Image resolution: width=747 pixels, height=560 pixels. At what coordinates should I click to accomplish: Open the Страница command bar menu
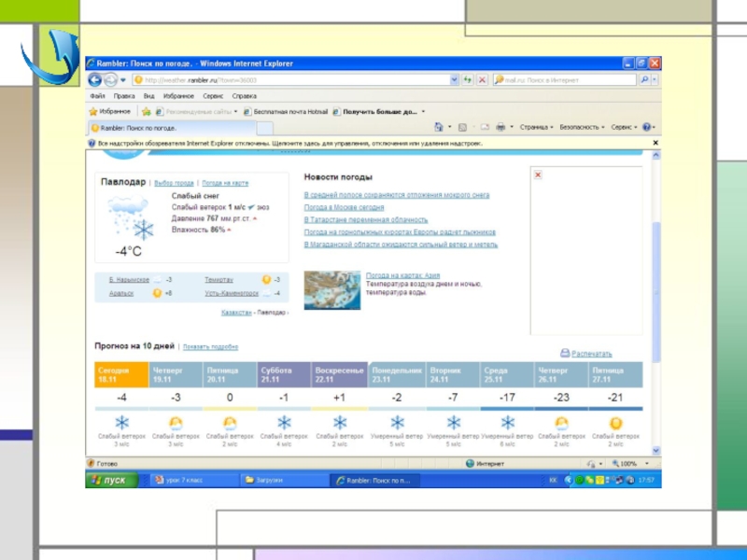[536, 127]
